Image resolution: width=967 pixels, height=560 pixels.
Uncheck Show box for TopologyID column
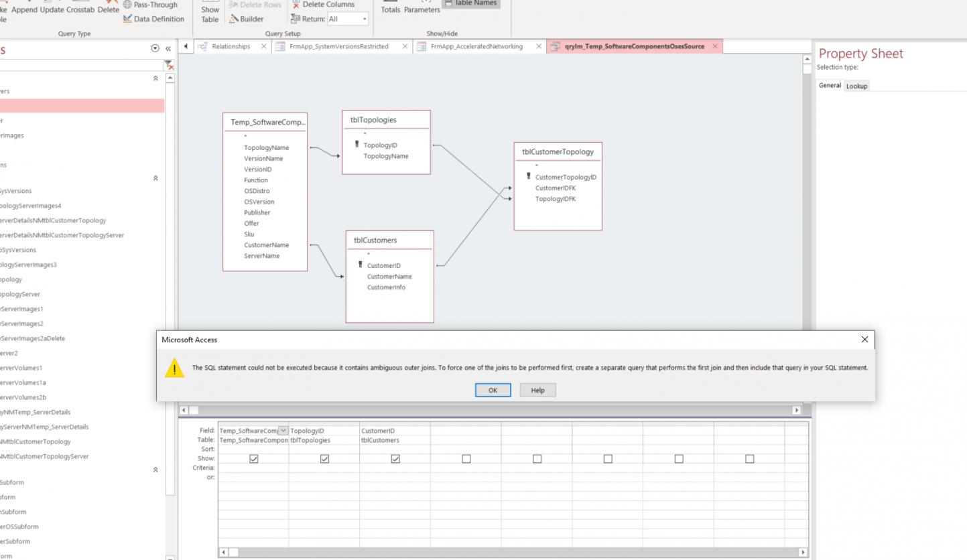(x=324, y=459)
